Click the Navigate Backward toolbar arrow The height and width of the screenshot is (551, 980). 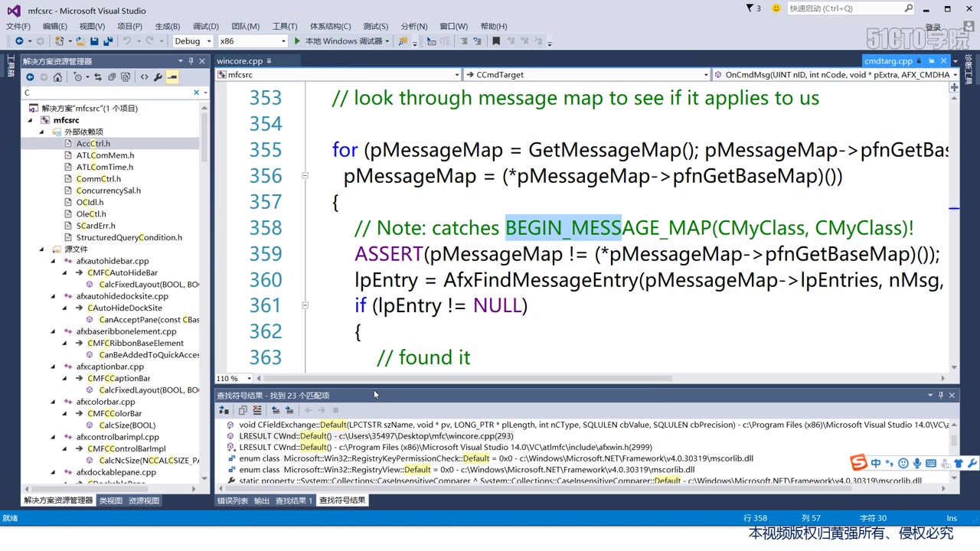(19, 41)
